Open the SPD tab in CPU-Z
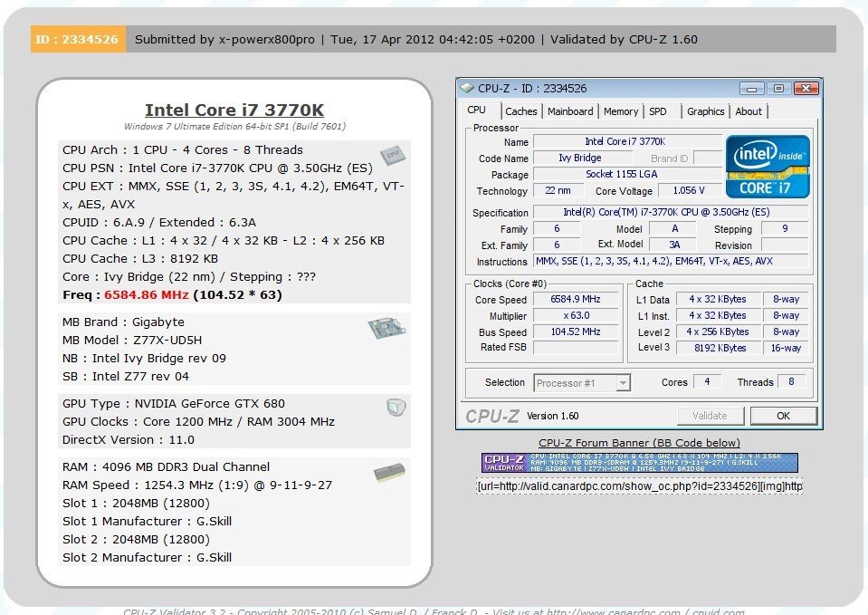Image resolution: width=868 pixels, height=615 pixels. (x=658, y=111)
